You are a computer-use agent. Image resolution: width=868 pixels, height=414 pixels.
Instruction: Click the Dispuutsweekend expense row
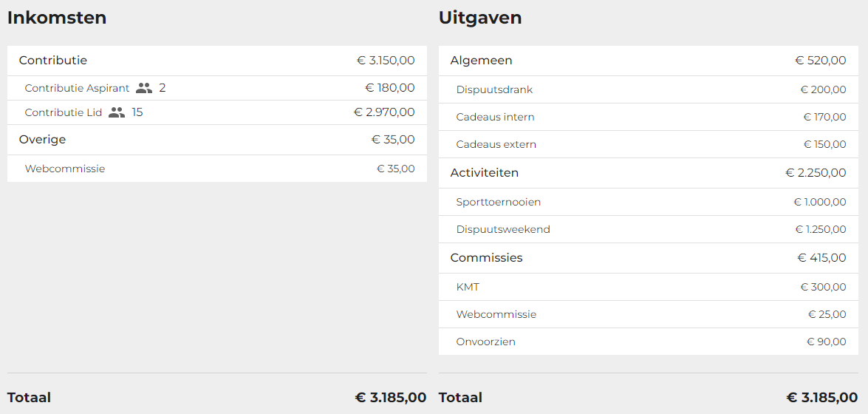click(649, 229)
